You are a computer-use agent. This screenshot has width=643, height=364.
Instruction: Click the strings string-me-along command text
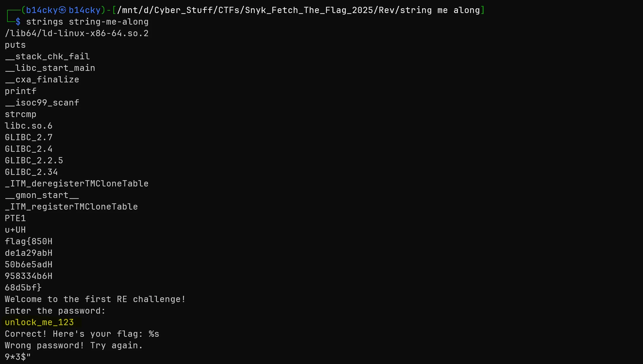87,22
